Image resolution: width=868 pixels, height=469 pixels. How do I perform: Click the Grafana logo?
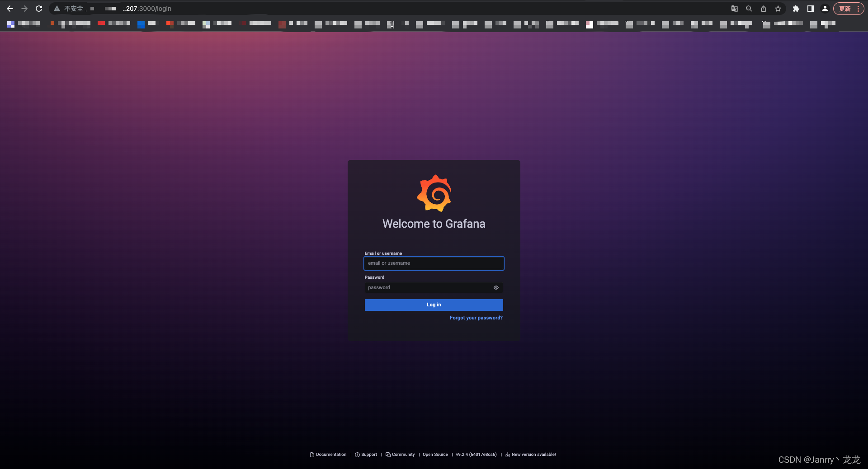pyautogui.click(x=434, y=193)
